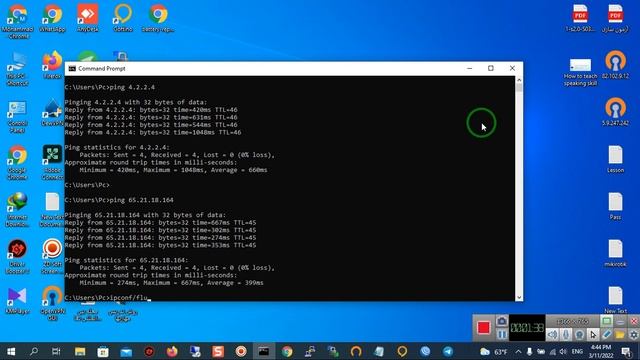Toggle recorder mouse cursor highlighting
Viewport: 640px width, 360px height.
pos(593,335)
